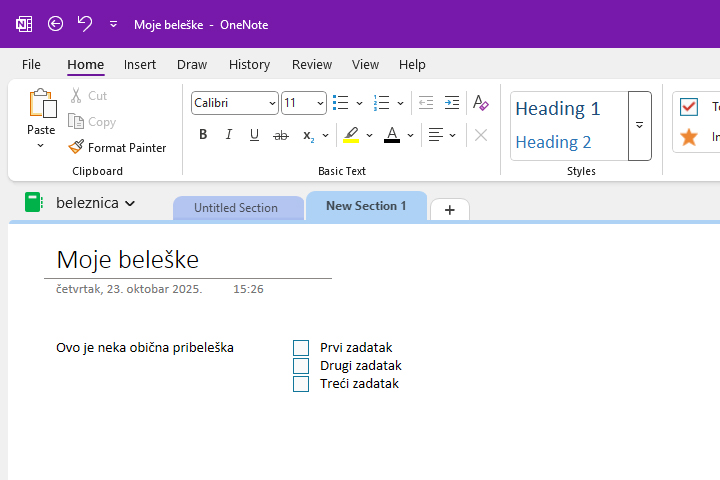Switch to the Untitled Section tab
The width and height of the screenshot is (720, 480).
coord(236,208)
